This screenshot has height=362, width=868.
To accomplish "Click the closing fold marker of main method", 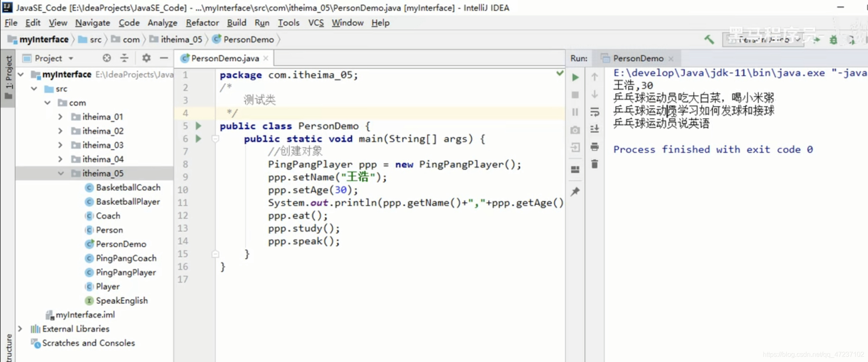I will click(215, 254).
